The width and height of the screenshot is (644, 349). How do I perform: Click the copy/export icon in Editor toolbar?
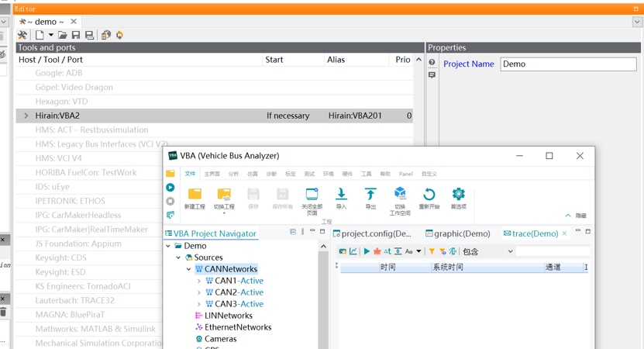tap(106, 36)
